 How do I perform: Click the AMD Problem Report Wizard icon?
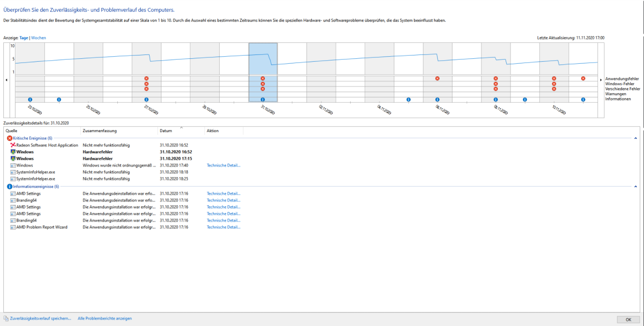tap(13, 227)
